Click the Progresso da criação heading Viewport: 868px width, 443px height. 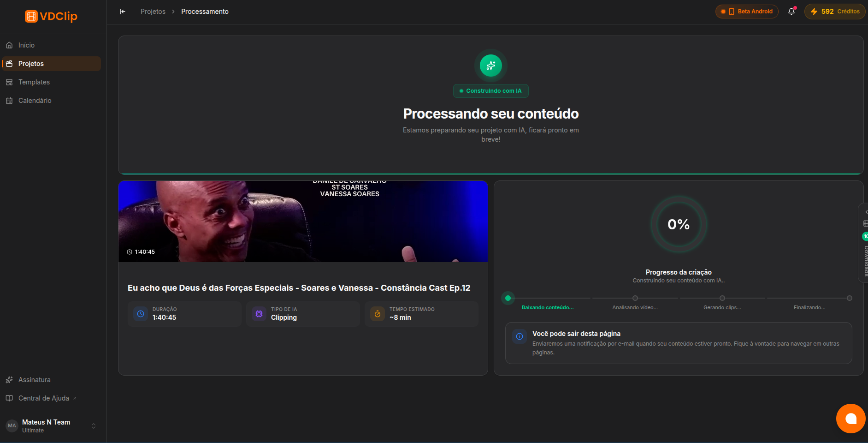click(x=679, y=272)
